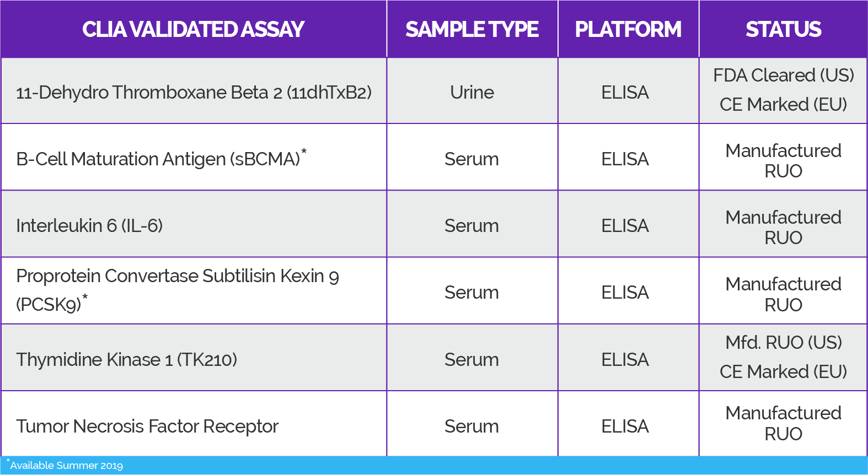Click the CLIA VALIDATED ASSAY column header
Viewport: 868px width, 475px height.
(x=193, y=29)
